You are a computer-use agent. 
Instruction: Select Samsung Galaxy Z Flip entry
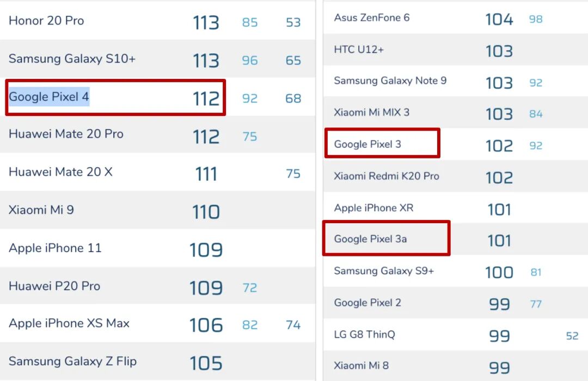72,361
